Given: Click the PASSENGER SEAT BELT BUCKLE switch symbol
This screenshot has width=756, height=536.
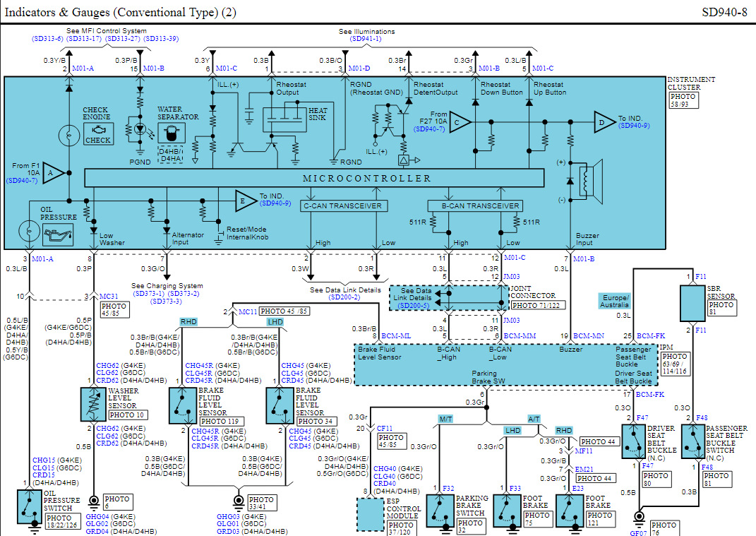Looking at the screenshot, I should (x=693, y=441).
